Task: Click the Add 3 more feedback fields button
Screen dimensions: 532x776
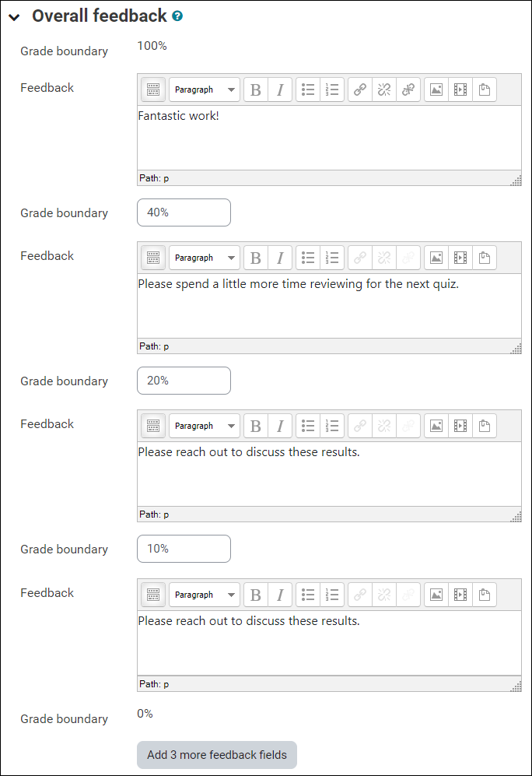Action: pos(216,755)
